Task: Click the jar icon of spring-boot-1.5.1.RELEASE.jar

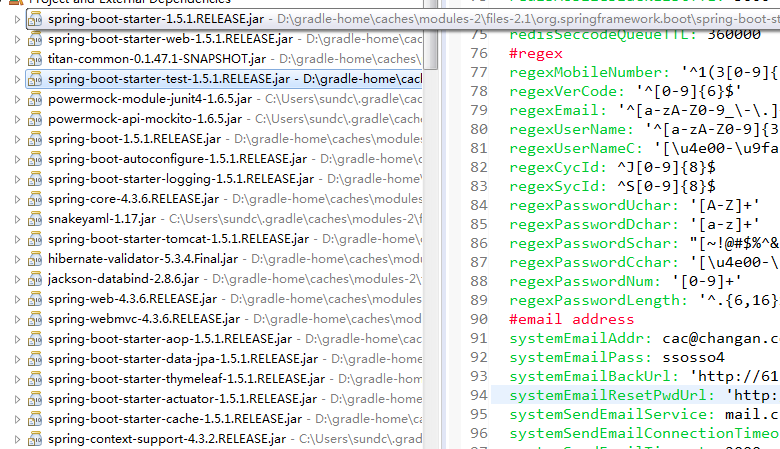Action: coord(35,139)
